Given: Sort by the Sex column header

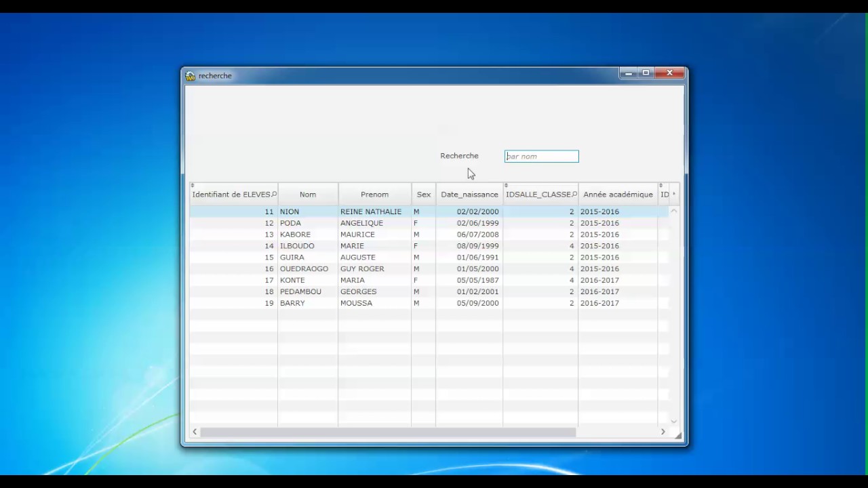Looking at the screenshot, I should [x=423, y=195].
